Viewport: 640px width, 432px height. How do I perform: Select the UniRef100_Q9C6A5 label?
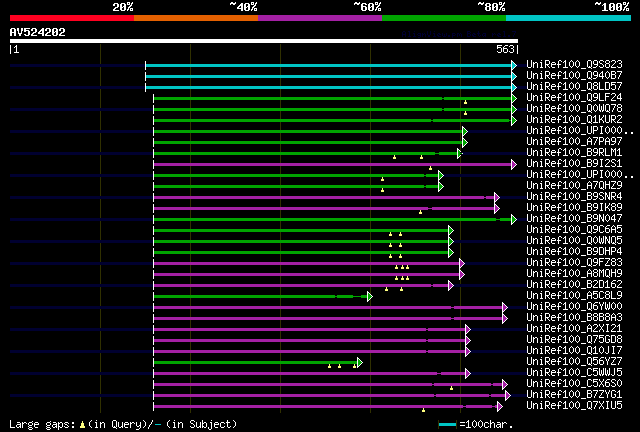point(574,229)
